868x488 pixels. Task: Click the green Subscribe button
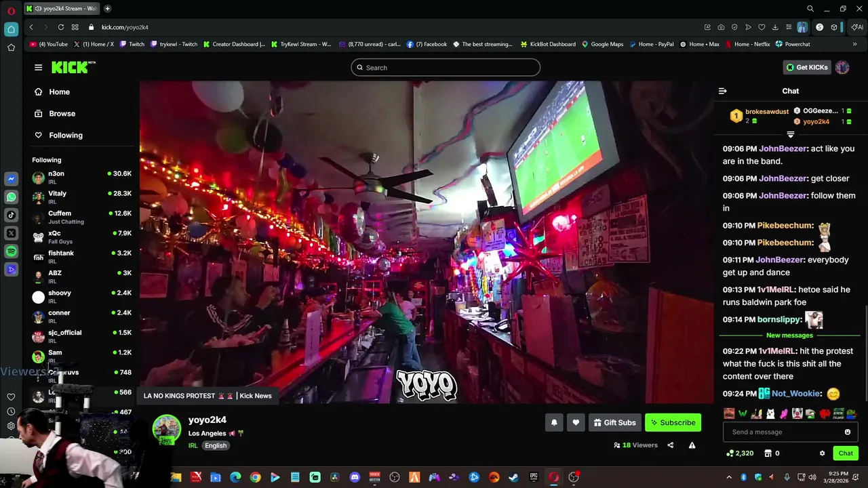click(x=673, y=422)
